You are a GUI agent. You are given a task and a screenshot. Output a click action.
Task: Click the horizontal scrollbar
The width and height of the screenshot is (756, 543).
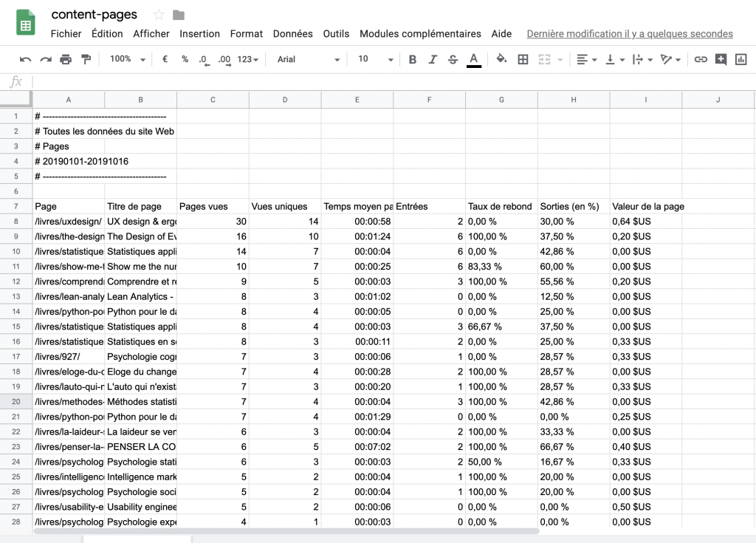(286, 531)
